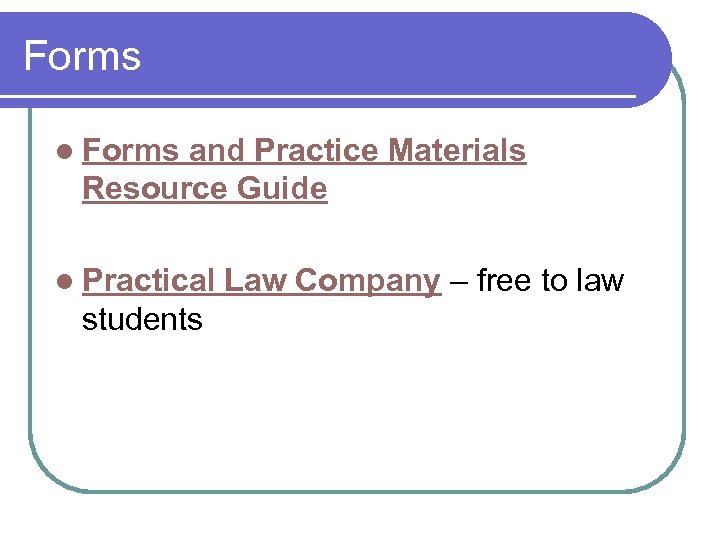This screenshot has height=540, width=720.
Task: Click the 'free to law' text
Action: pyautogui.click(x=550, y=282)
